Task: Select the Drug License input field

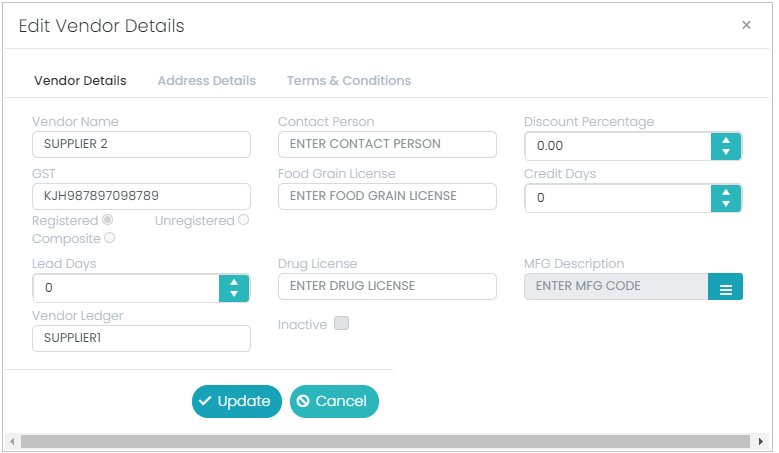Action: point(387,287)
